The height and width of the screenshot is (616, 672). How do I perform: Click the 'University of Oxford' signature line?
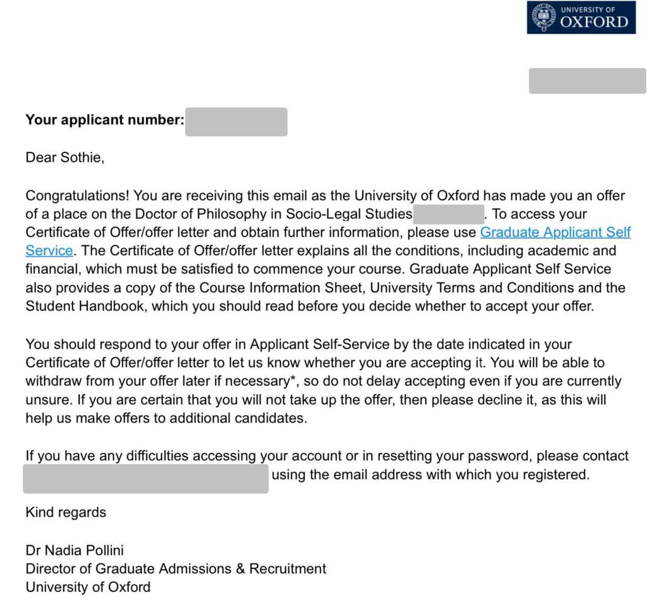[88, 587]
